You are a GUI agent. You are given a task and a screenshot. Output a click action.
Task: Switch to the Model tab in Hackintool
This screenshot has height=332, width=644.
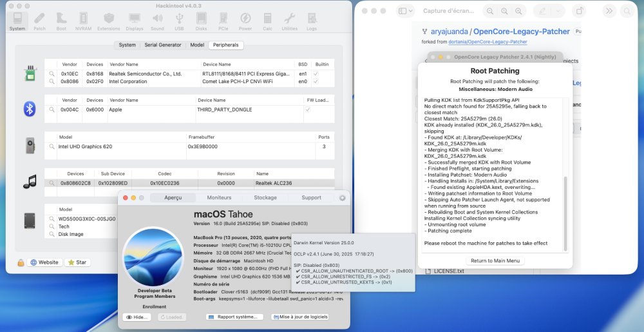(197, 45)
